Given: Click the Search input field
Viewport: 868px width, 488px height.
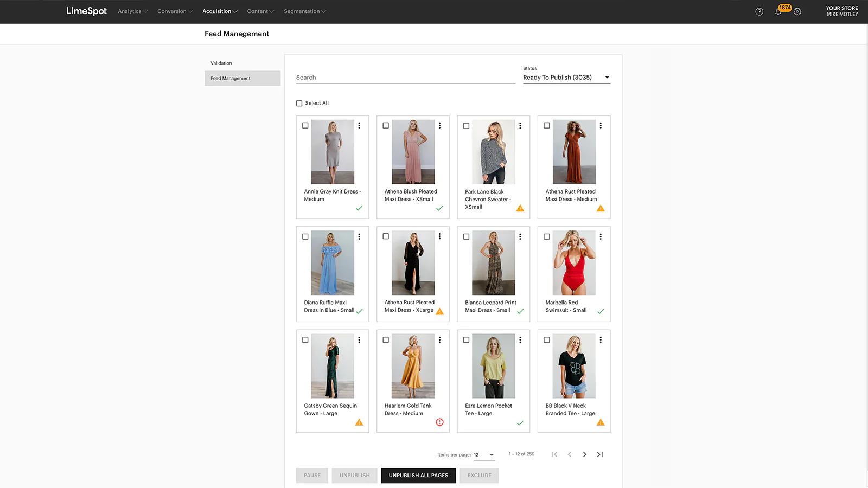Looking at the screenshot, I should [x=405, y=78].
